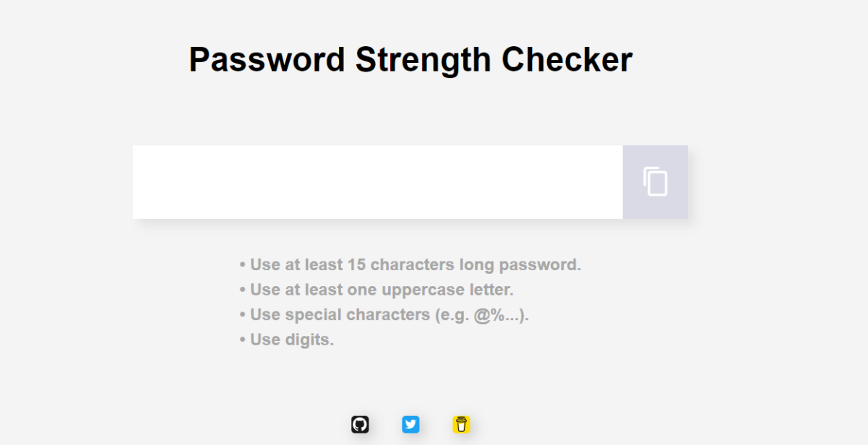Visit the author's Twitter profile via footer
The width and height of the screenshot is (868, 445).
[x=411, y=424]
